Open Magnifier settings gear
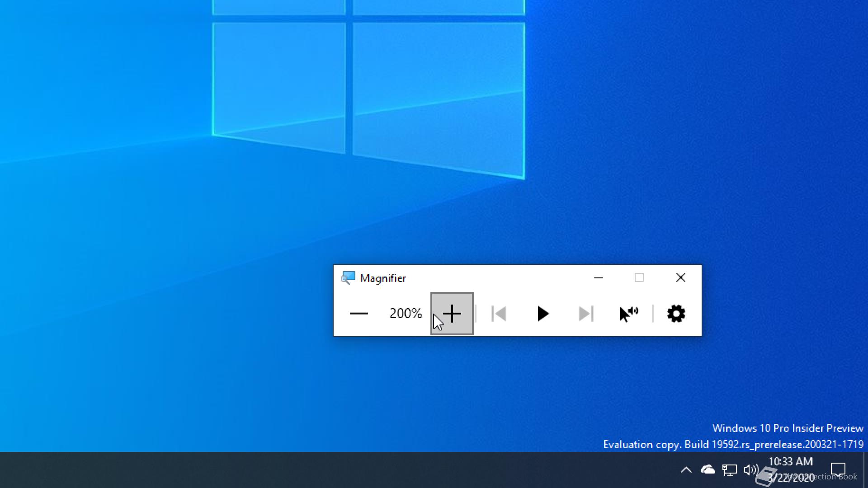This screenshot has height=488, width=868. tap(676, 314)
